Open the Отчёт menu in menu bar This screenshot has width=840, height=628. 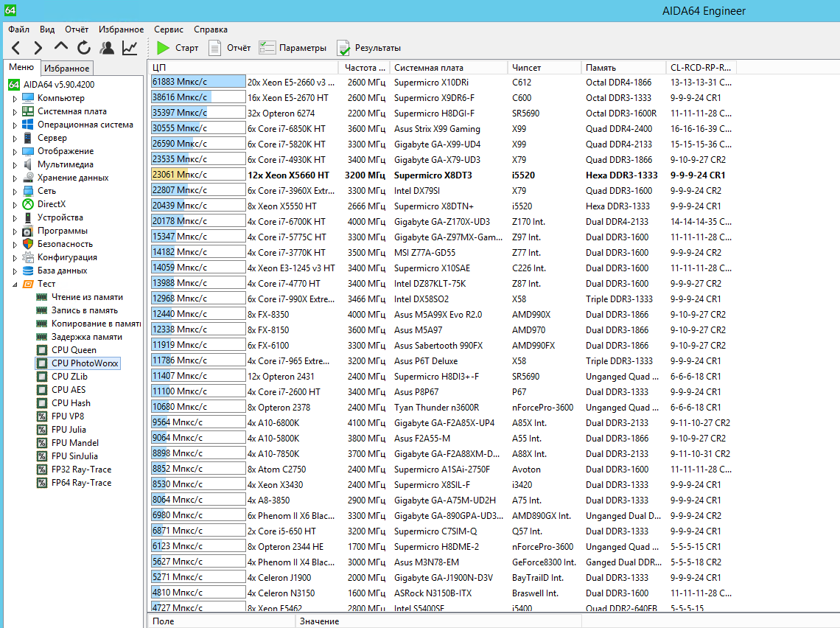coord(77,29)
